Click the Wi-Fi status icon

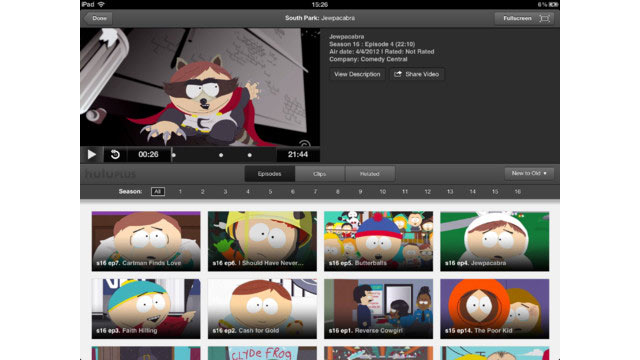pos(101,4)
